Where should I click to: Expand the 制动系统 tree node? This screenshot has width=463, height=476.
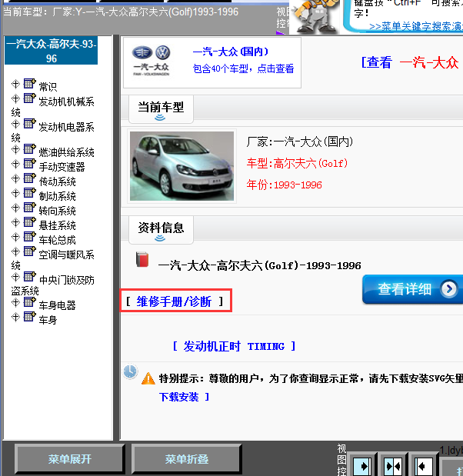tap(15, 193)
